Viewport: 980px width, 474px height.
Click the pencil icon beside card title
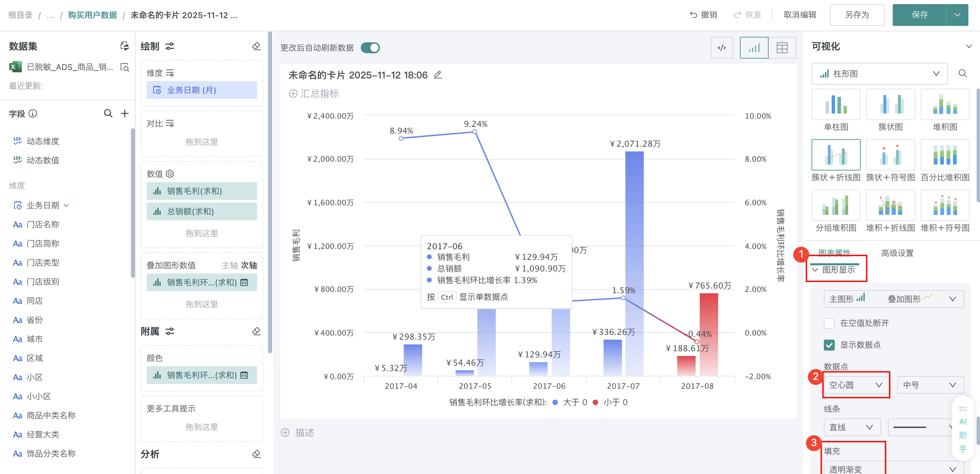(438, 75)
